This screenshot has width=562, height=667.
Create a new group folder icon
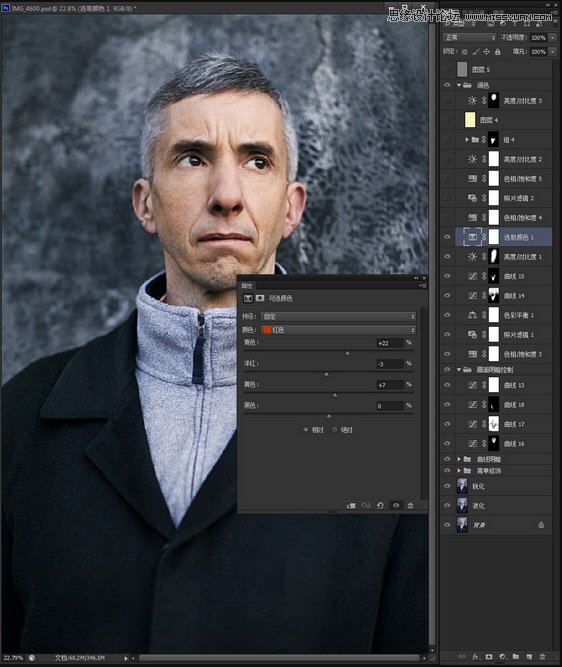pyautogui.click(x=516, y=657)
